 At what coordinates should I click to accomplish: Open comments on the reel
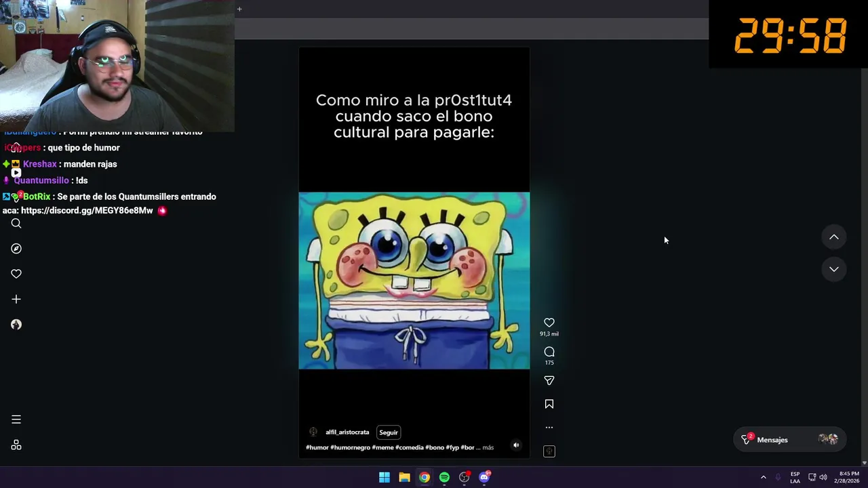549,352
